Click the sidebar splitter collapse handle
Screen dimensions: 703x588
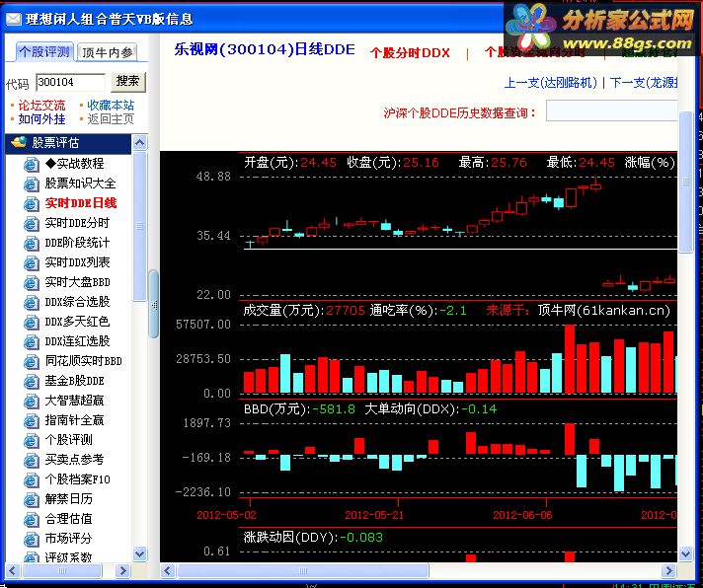coord(154,304)
